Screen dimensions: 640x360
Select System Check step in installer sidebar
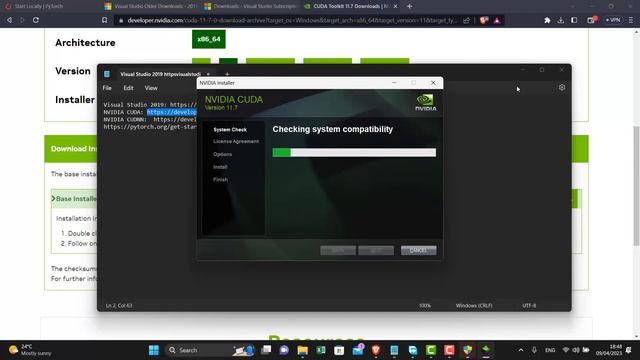(x=230, y=129)
